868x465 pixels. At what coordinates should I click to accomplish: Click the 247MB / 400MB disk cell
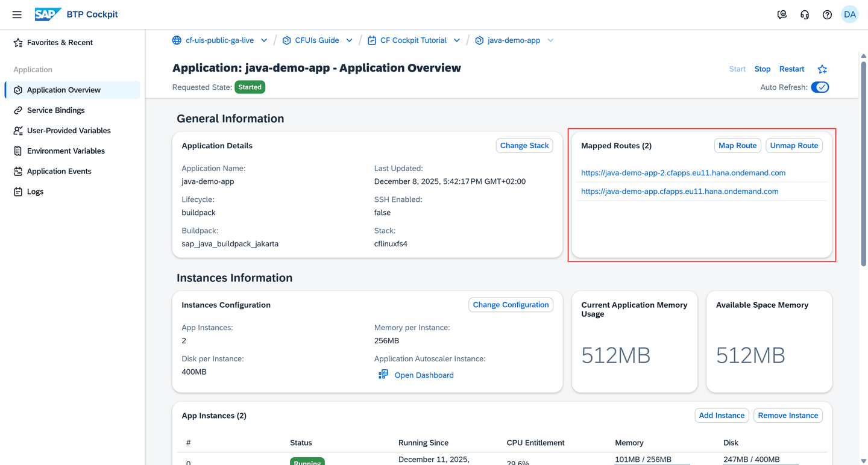click(x=752, y=460)
